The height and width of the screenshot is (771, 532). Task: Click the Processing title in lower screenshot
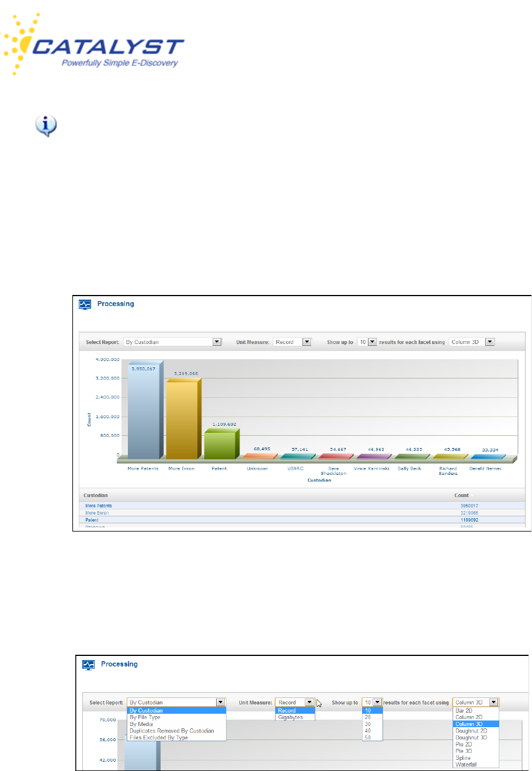pyautogui.click(x=120, y=664)
